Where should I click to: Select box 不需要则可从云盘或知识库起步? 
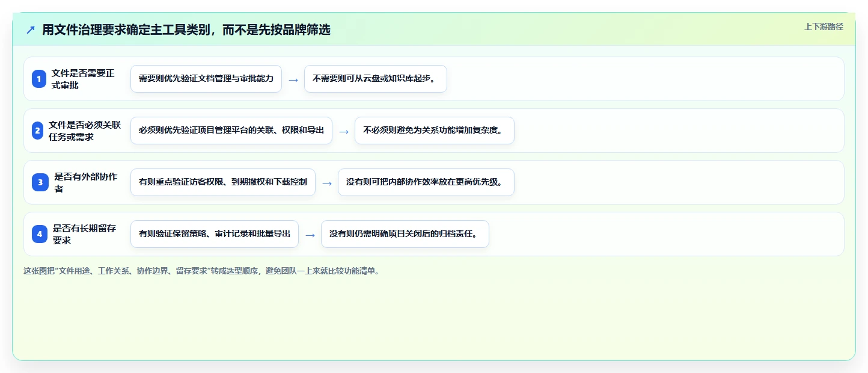coord(376,79)
